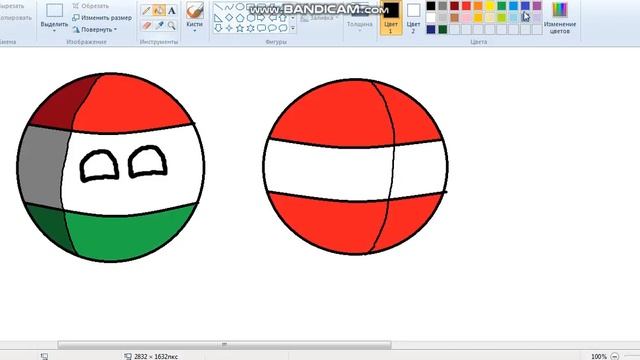The height and width of the screenshot is (360, 640).
Task: Pick the Color picker eyedropper tool
Action: tap(159, 26)
